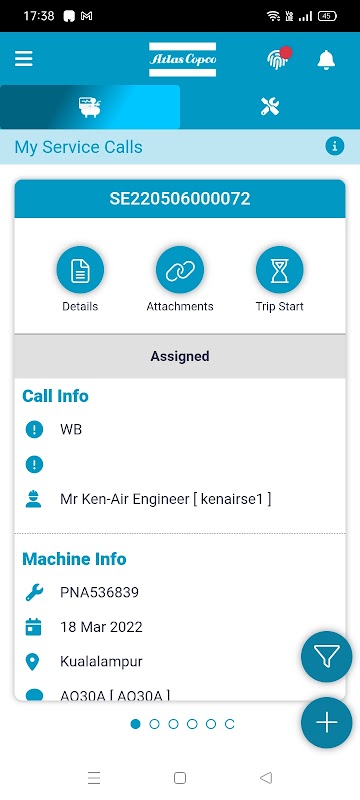Image resolution: width=360 pixels, height=800 pixels.
Task: Tap the Assigned status bar
Action: (180, 356)
